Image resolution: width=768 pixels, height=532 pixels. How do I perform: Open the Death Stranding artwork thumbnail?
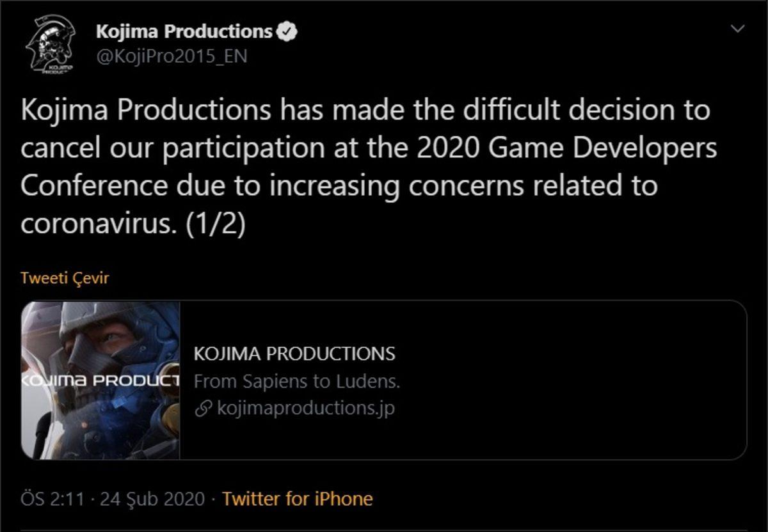tap(101, 382)
